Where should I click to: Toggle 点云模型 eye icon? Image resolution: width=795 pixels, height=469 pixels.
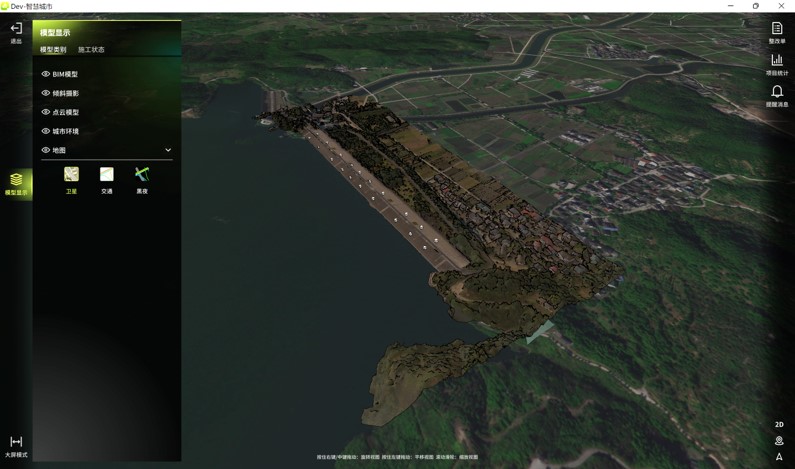[46, 112]
